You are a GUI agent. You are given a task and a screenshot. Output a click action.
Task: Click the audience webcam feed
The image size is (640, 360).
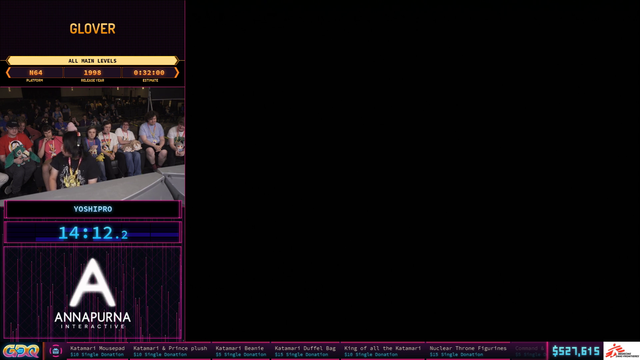click(92, 143)
